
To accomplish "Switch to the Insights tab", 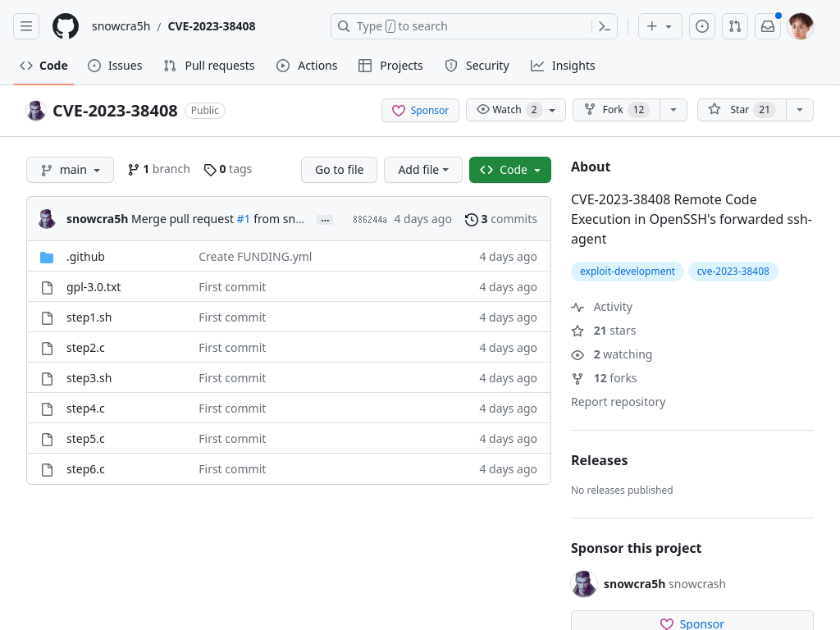I will 563,66.
